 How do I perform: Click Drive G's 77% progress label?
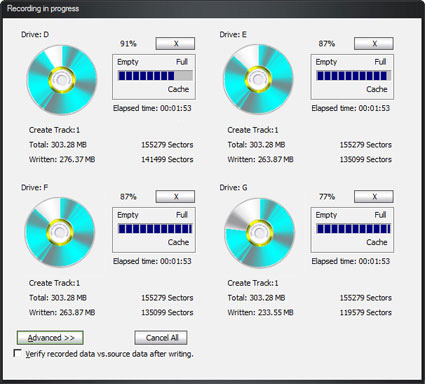click(x=327, y=197)
